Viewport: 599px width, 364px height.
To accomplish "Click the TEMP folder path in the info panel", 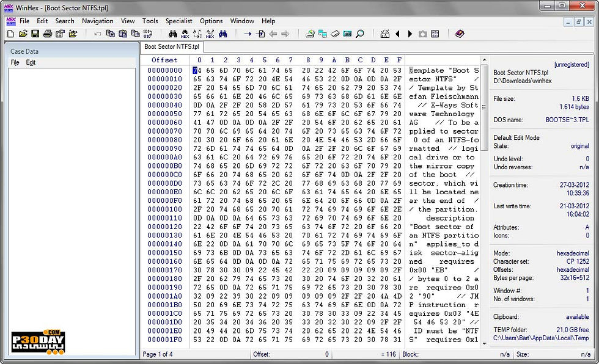I will [541, 338].
